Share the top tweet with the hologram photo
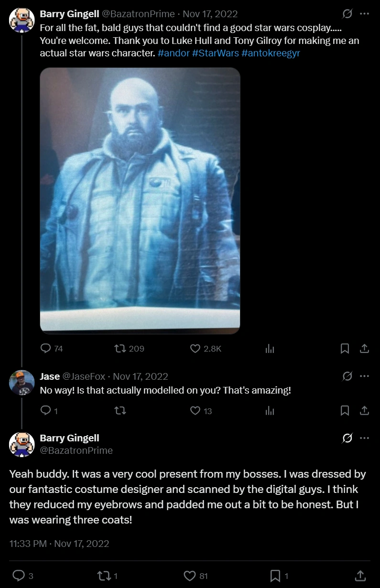 pos(364,349)
